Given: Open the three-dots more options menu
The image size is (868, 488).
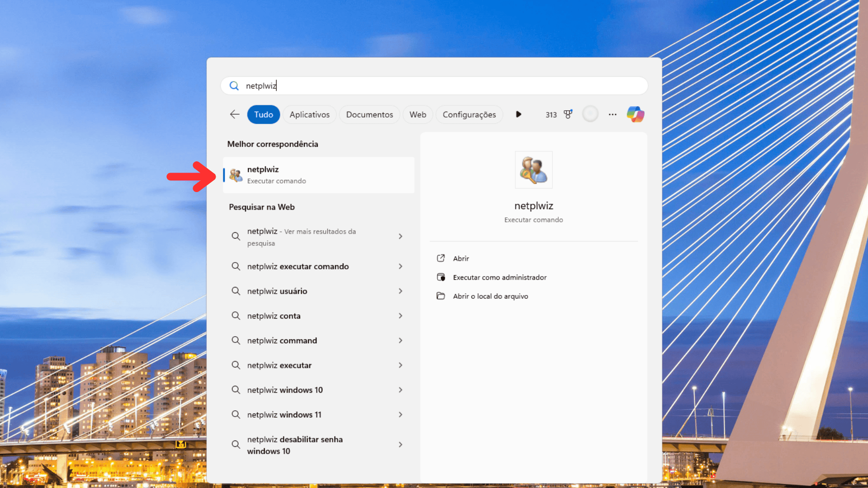Looking at the screenshot, I should (613, 114).
